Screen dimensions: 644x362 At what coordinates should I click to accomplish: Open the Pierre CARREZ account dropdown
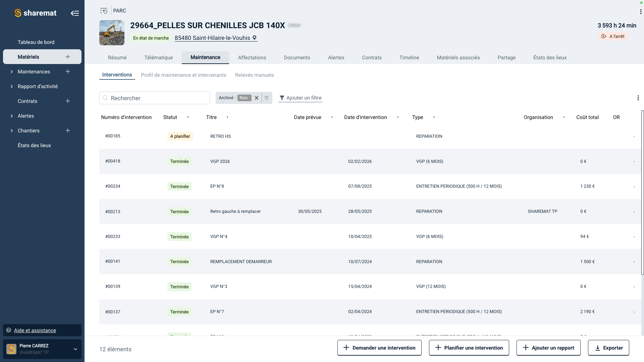point(75,349)
